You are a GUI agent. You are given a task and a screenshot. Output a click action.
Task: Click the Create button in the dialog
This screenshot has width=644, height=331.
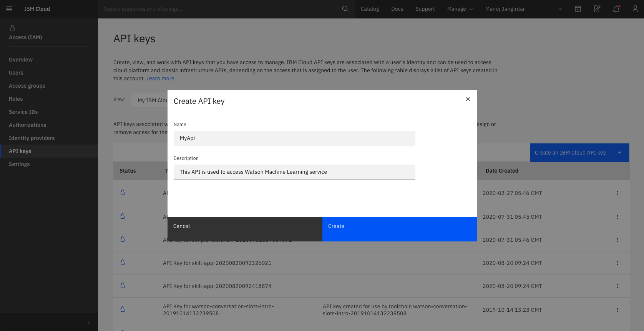point(400,229)
